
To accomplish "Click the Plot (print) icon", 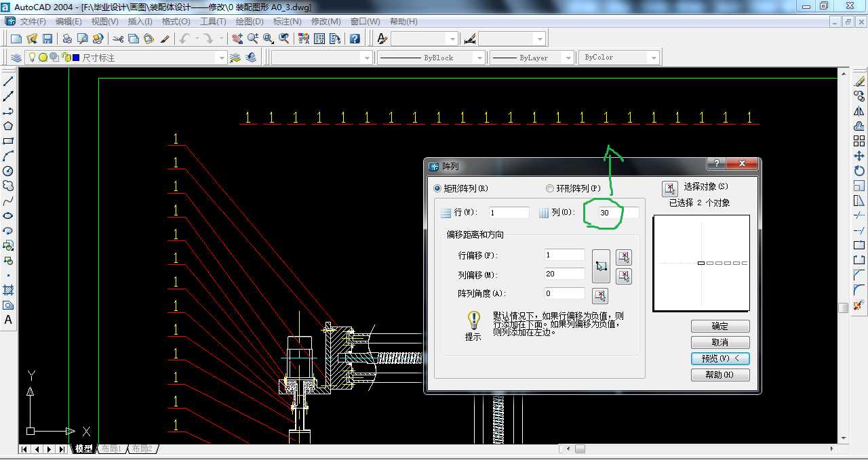I will 67,39.
